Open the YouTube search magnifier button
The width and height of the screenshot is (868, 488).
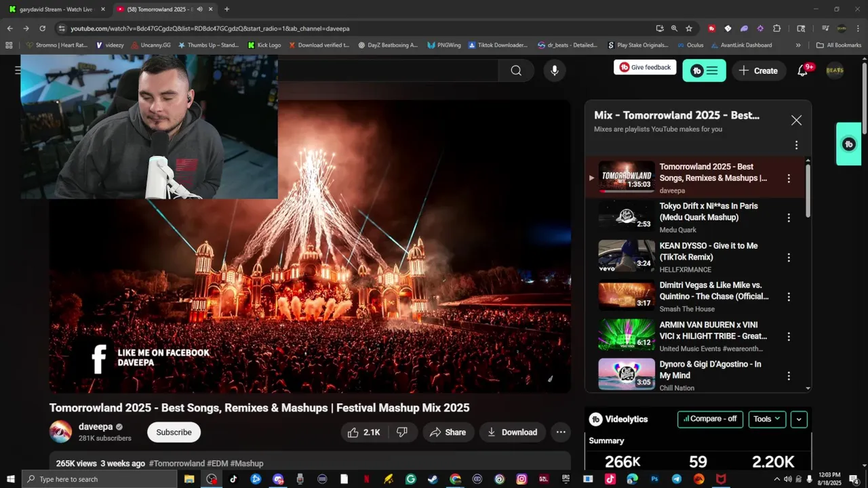516,70
